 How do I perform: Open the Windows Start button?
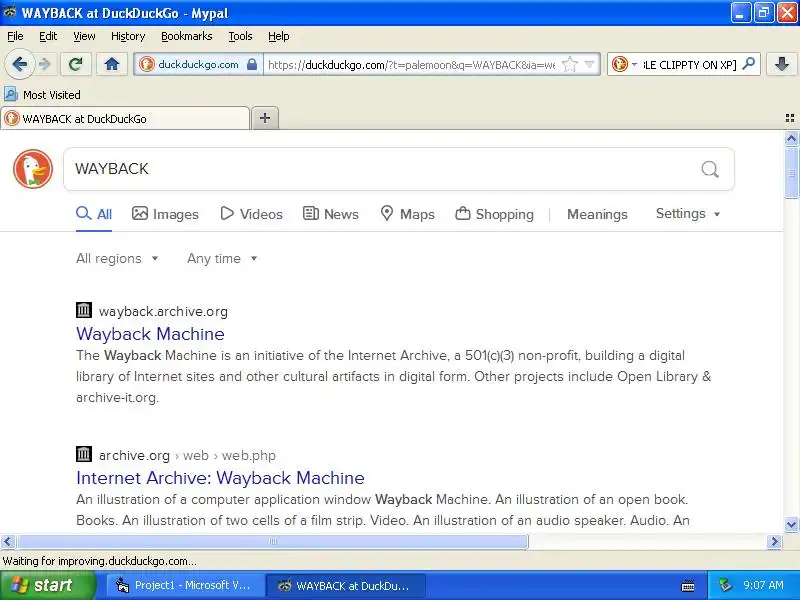coord(48,585)
